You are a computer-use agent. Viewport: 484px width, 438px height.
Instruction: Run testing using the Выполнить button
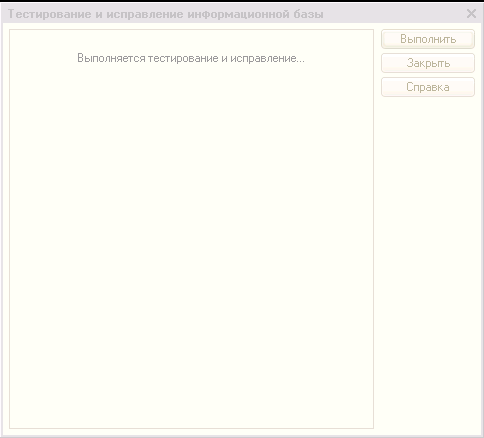(428, 39)
